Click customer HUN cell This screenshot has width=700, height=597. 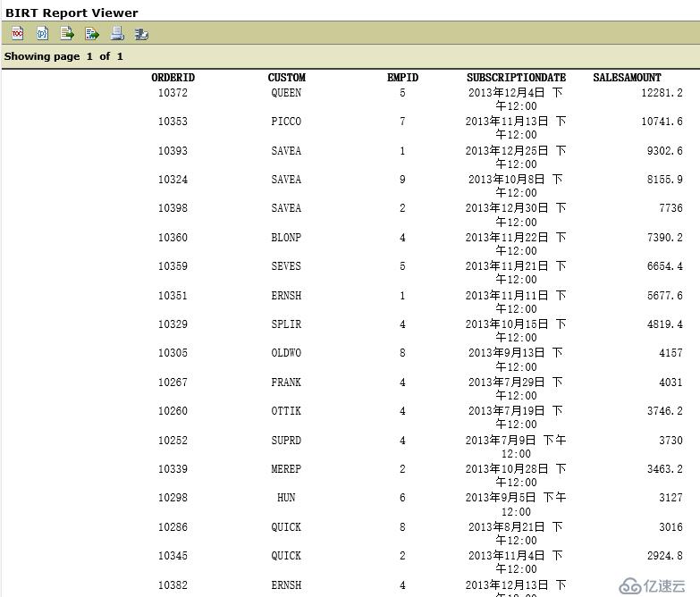pos(286,498)
